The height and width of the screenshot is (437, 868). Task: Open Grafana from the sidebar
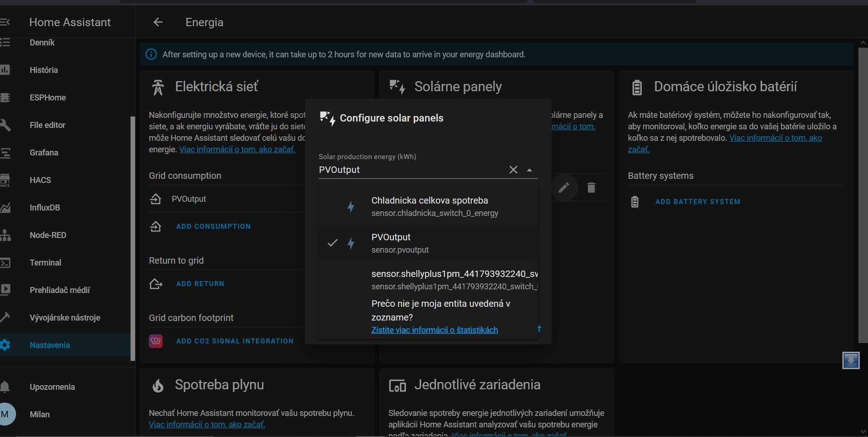click(x=44, y=153)
